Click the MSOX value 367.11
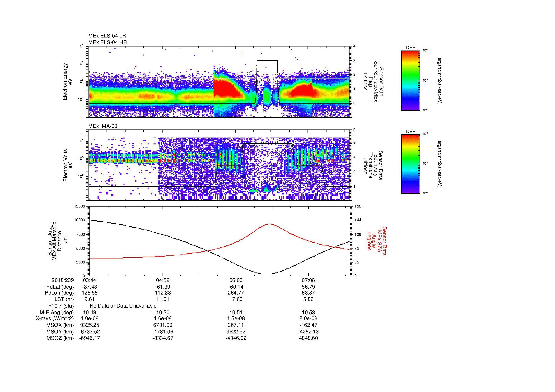 point(236,325)
